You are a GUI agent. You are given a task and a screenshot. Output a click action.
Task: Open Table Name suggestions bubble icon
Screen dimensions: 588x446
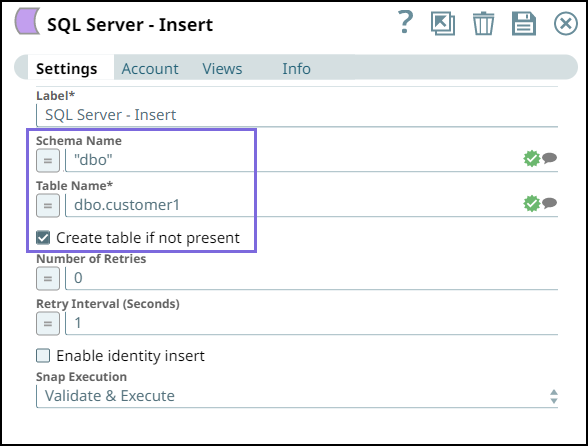pyautogui.click(x=549, y=203)
